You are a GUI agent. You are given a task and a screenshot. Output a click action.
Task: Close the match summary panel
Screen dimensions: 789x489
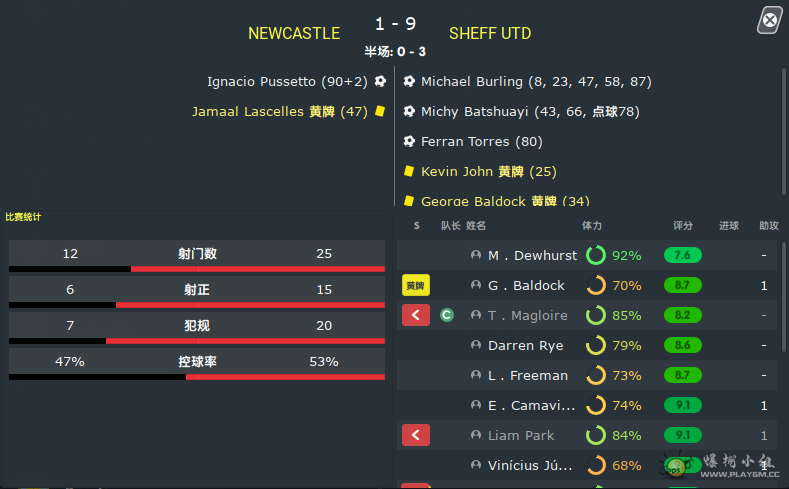pyautogui.click(x=770, y=20)
